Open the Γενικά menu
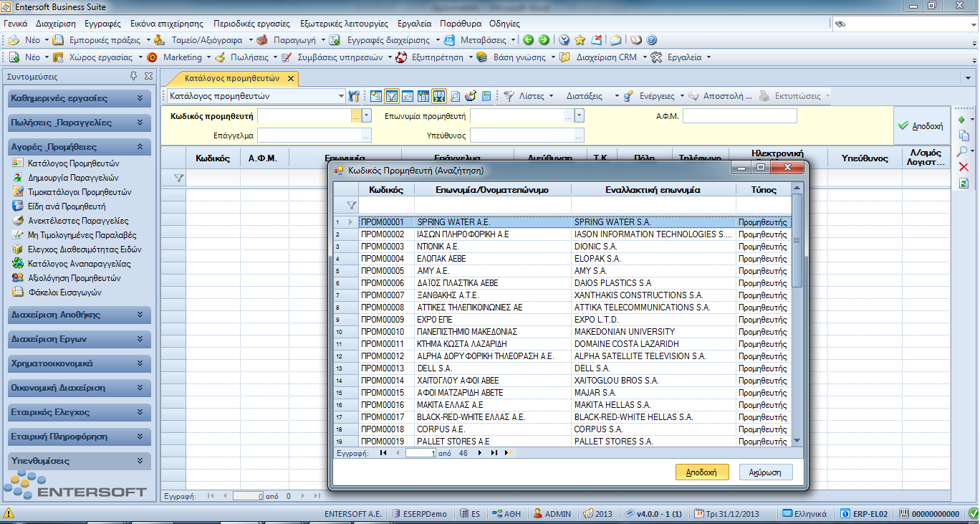This screenshot has height=524, width=980. point(15,24)
